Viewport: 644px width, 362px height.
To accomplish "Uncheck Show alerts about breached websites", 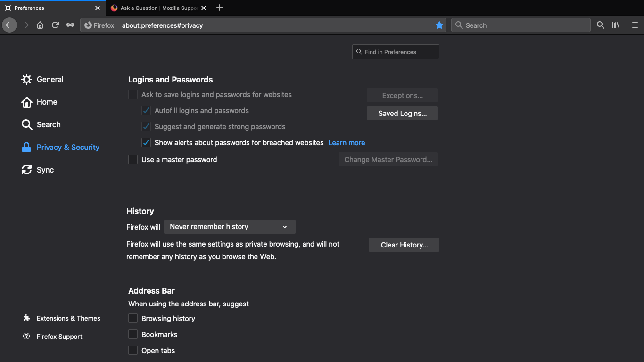I will click(146, 143).
